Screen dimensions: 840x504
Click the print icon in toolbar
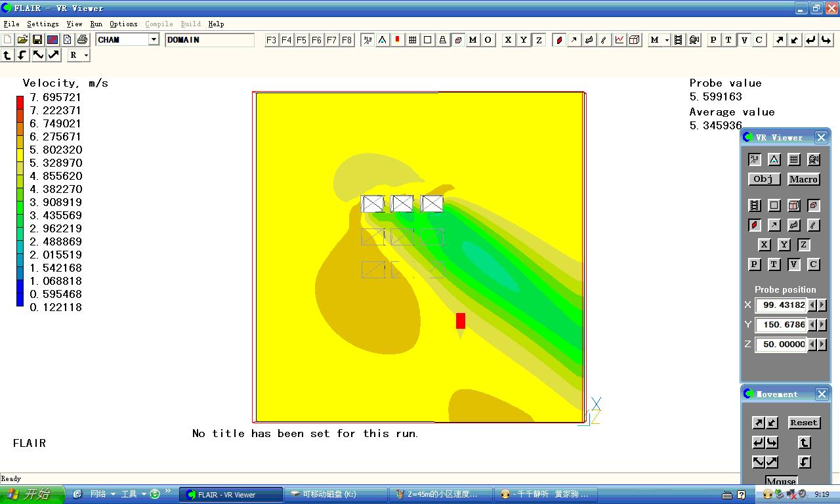tap(82, 40)
